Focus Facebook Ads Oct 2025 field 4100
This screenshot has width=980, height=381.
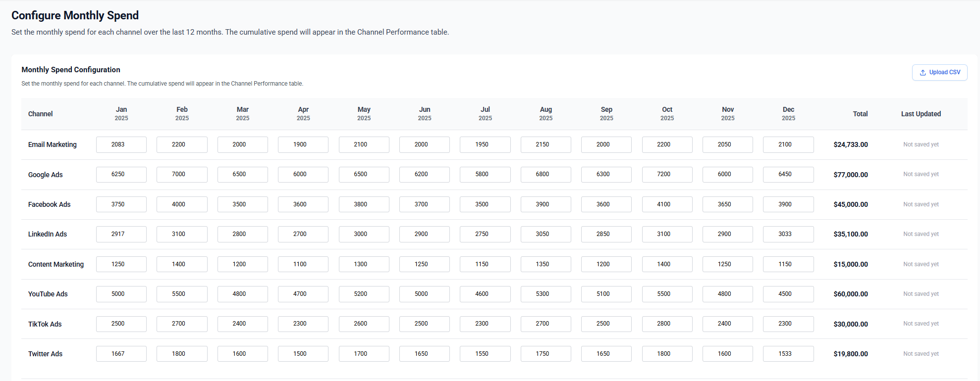pyautogui.click(x=667, y=204)
